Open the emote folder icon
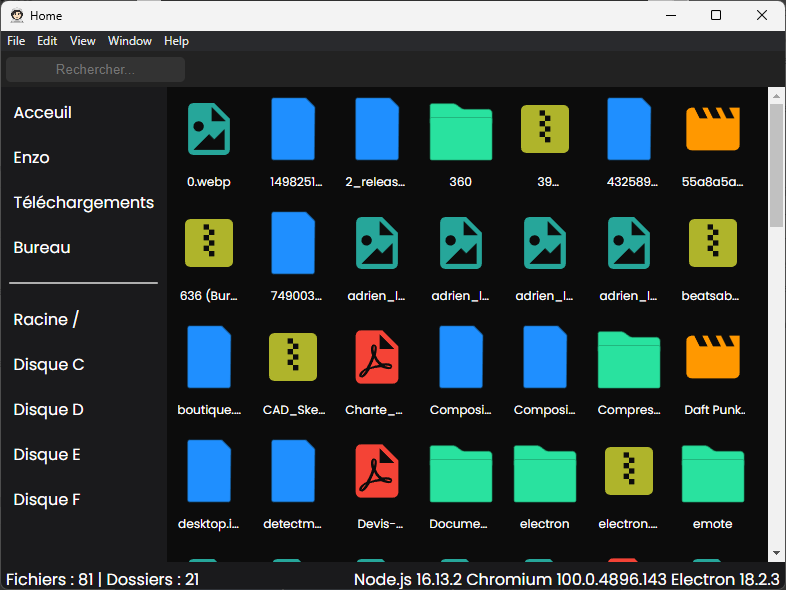The width and height of the screenshot is (786, 590). (713, 474)
